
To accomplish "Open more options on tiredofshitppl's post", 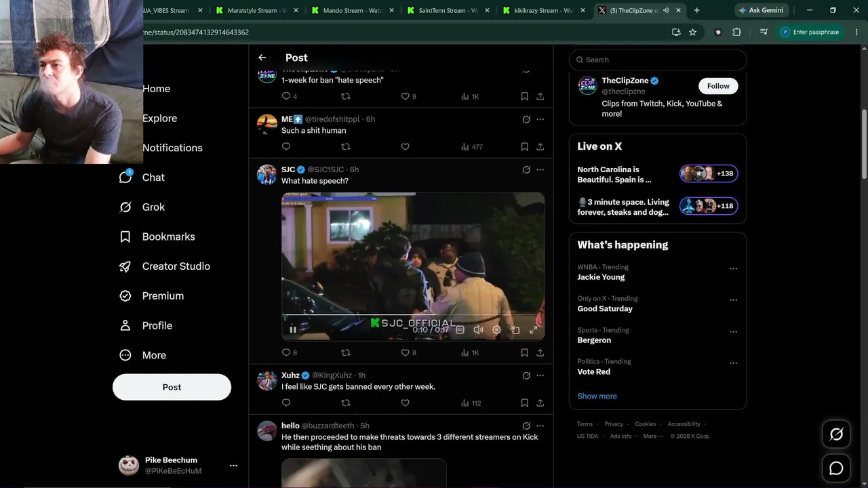I will pos(540,119).
